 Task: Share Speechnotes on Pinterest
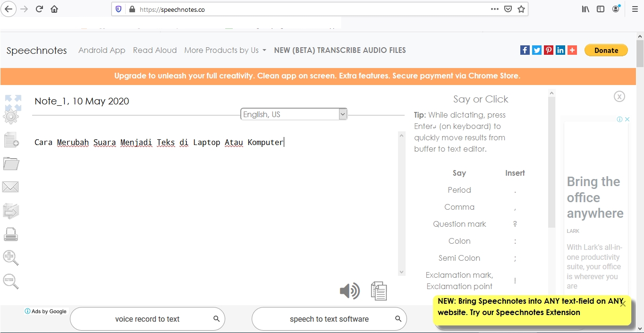549,50
